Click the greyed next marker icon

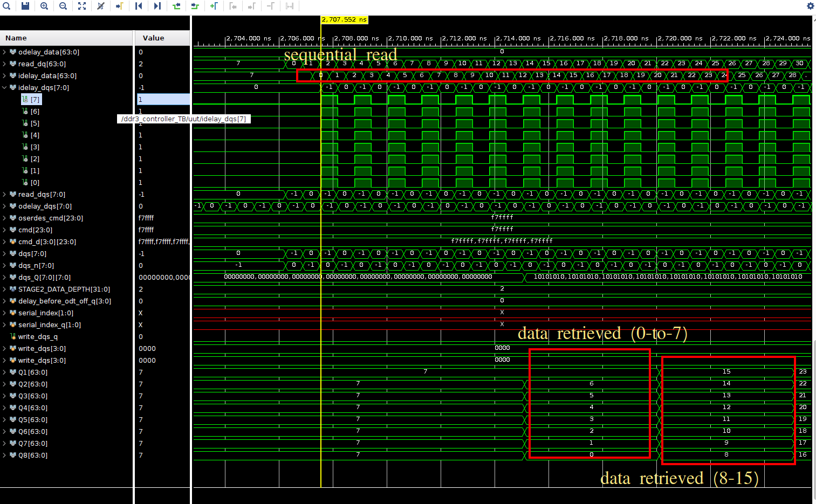pyautogui.click(x=252, y=6)
